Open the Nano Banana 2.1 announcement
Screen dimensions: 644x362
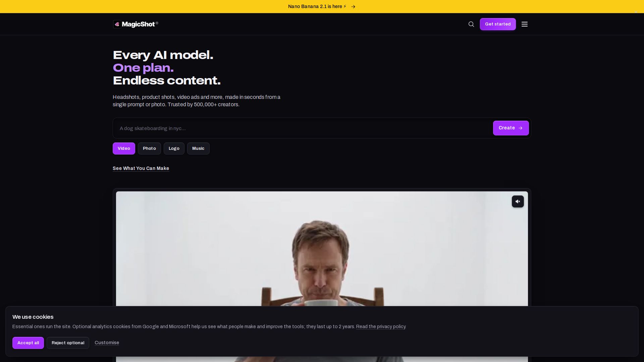[x=317, y=6]
